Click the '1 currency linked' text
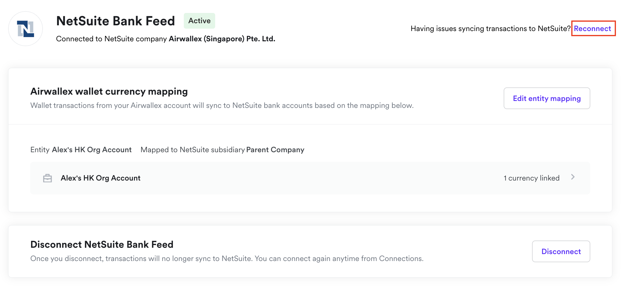Viewport: 644px width, 302px height. [x=531, y=178]
